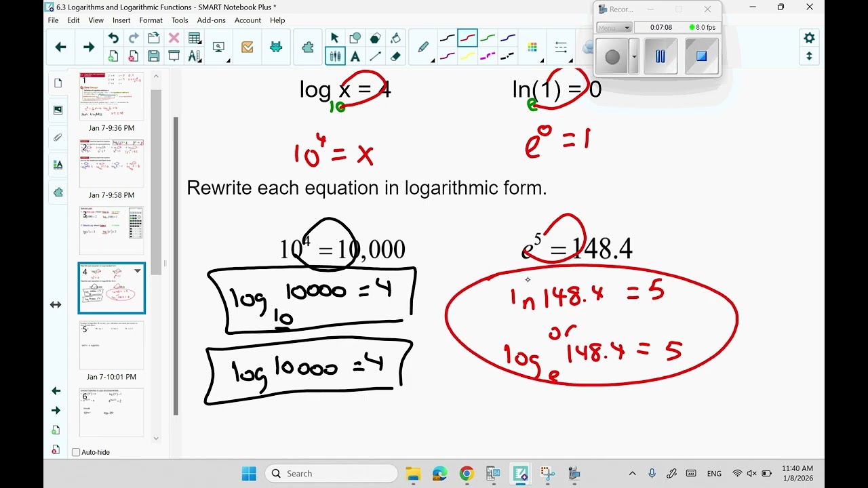868x488 pixels.
Task: Select the Pens tool
Action: pyautogui.click(x=334, y=57)
